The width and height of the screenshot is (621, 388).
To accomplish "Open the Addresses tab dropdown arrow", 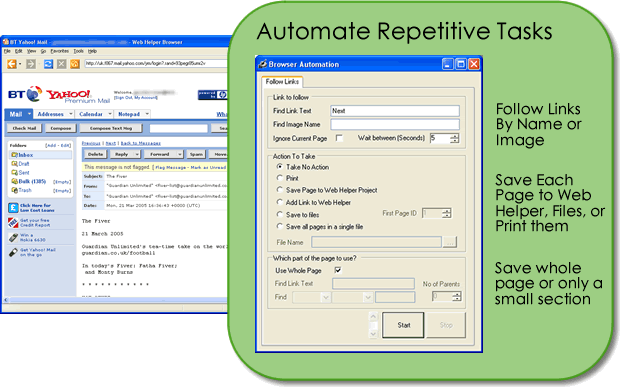I will (x=70, y=114).
